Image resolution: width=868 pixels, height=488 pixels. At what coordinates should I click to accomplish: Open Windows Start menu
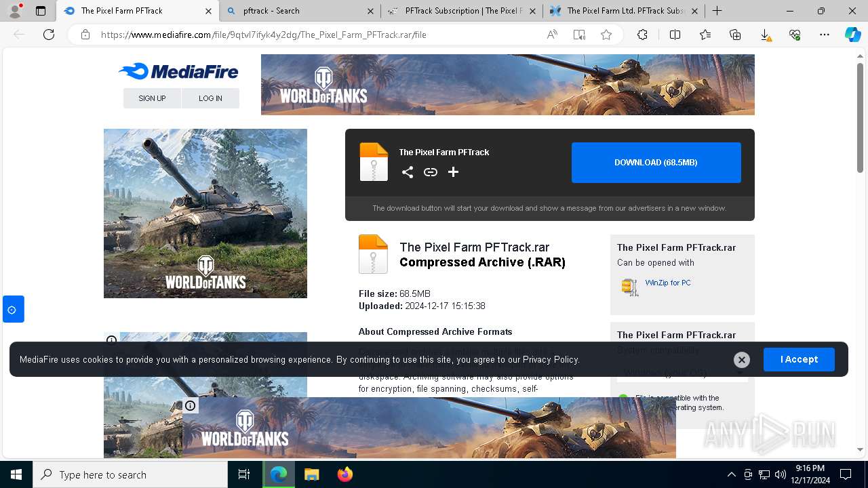coord(16,474)
